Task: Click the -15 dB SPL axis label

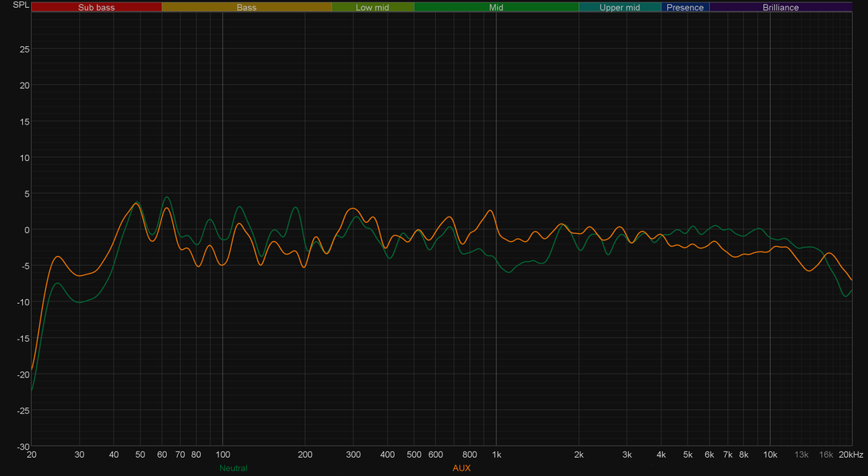Action: (23, 338)
